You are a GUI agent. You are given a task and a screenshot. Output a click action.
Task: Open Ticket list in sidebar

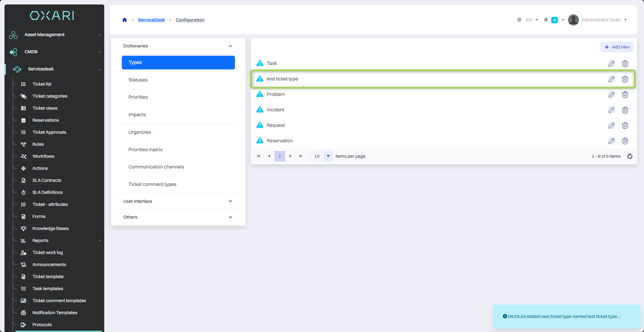click(x=42, y=84)
